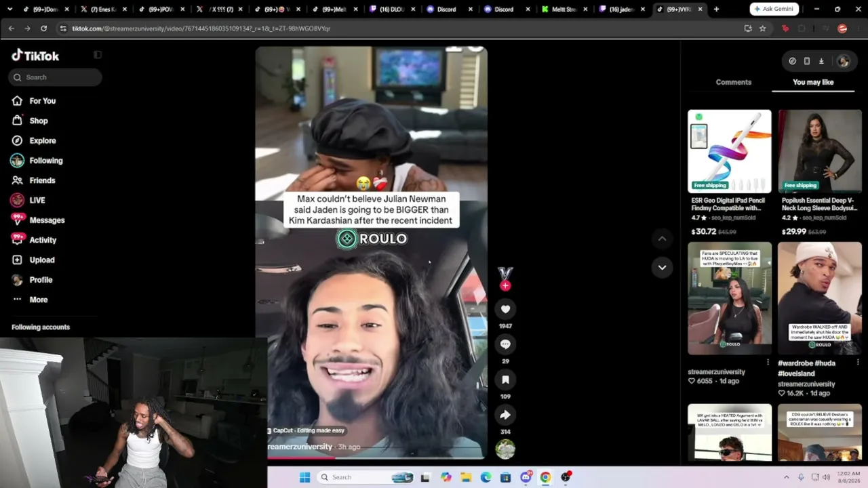Like the video with heart icon
The image size is (868, 488).
[x=505, y=309]
